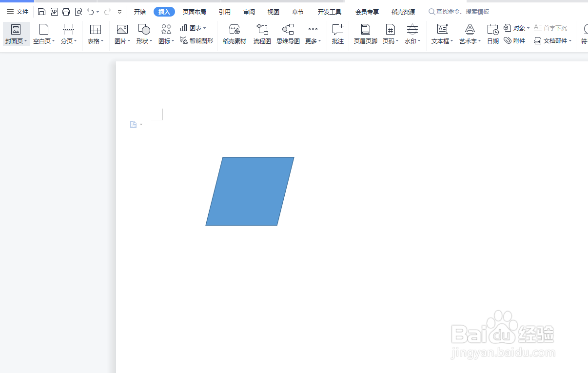Expand quick access toolbar customize arrow

tap(120, 12)
